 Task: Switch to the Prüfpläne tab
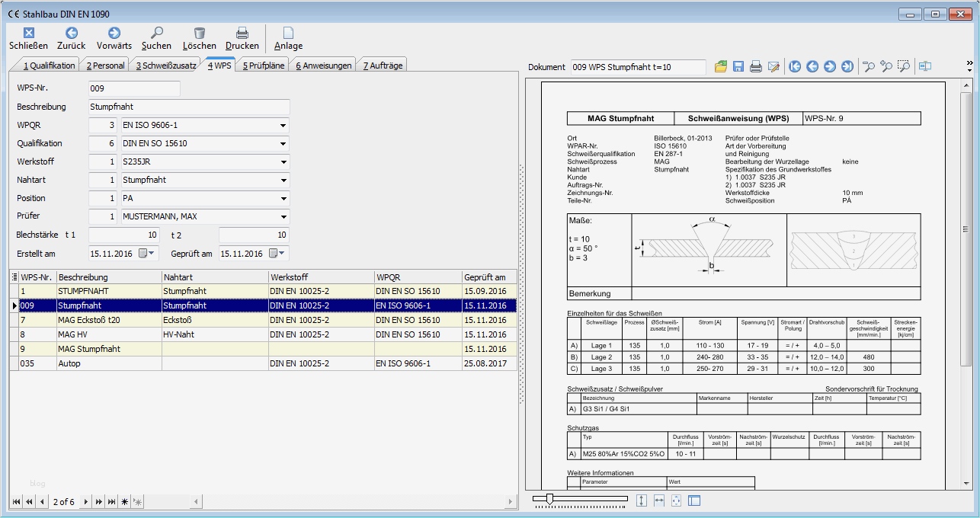pyautogui.click(x=263, y=66)
